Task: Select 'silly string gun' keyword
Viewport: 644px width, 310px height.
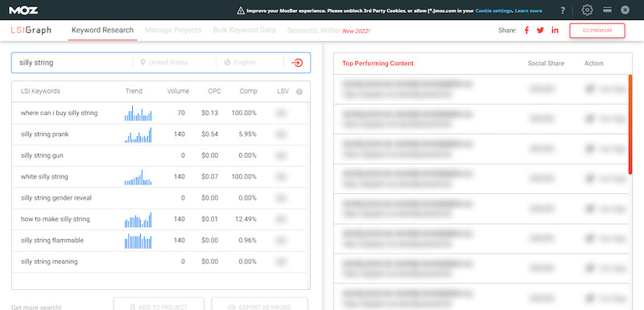Action: click(42, 155)
